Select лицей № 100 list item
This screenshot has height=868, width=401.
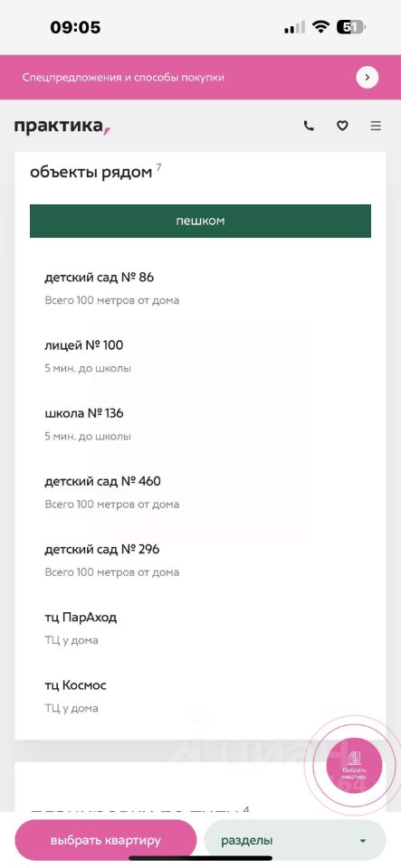[201, 356]
